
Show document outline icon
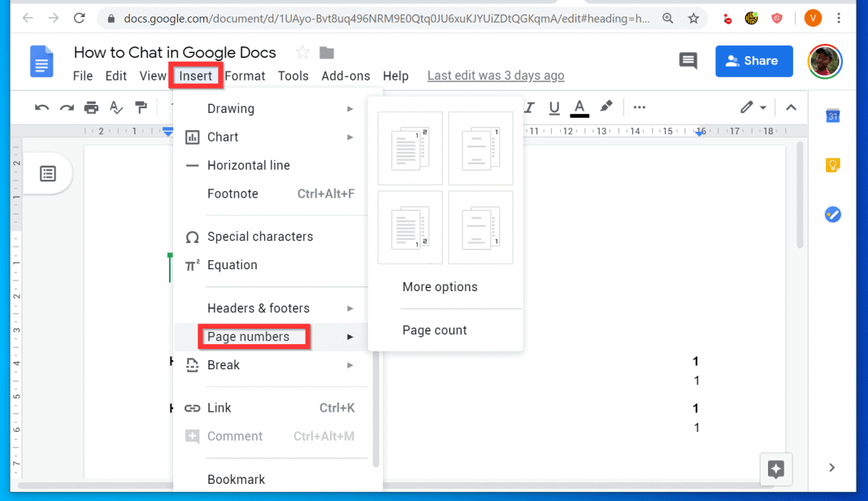[48, 173]
